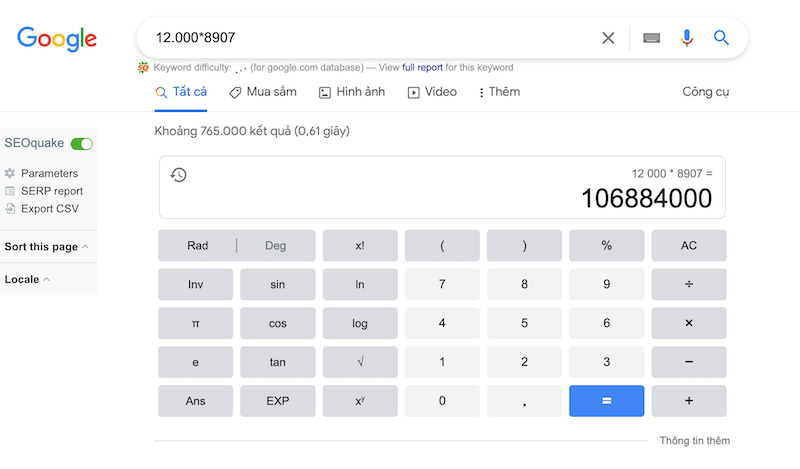Click the Google logo
The width and height of the screenshot is (800, 469).
[57, 39]
